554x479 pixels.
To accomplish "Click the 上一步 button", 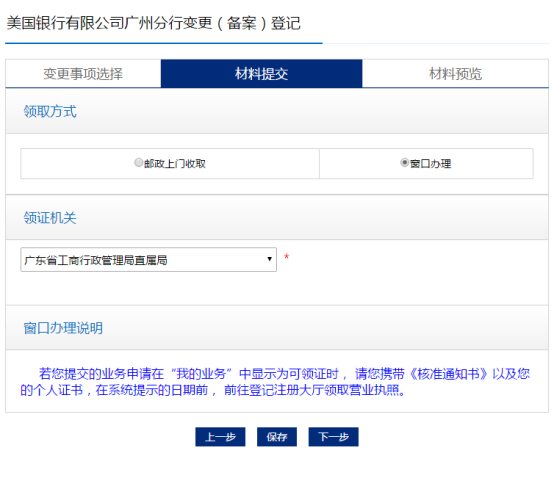I will point(220,437).
